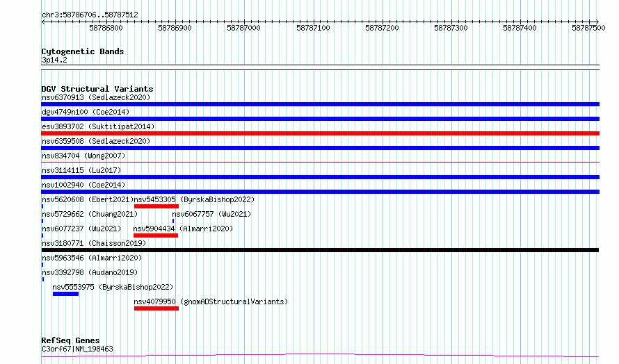Screen dimensions: 619x364
Task: Click the nsv6370913 (Sedlazeck2020) variant label
Action: (96, 97)
